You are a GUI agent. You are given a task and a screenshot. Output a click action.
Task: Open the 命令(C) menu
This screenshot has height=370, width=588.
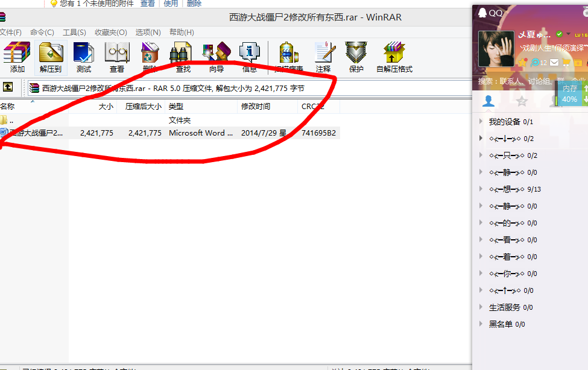coord(42,32)
